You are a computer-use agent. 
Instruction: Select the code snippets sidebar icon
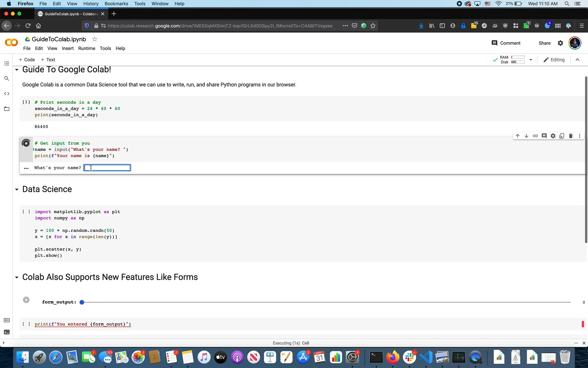(x=7, y=94)
